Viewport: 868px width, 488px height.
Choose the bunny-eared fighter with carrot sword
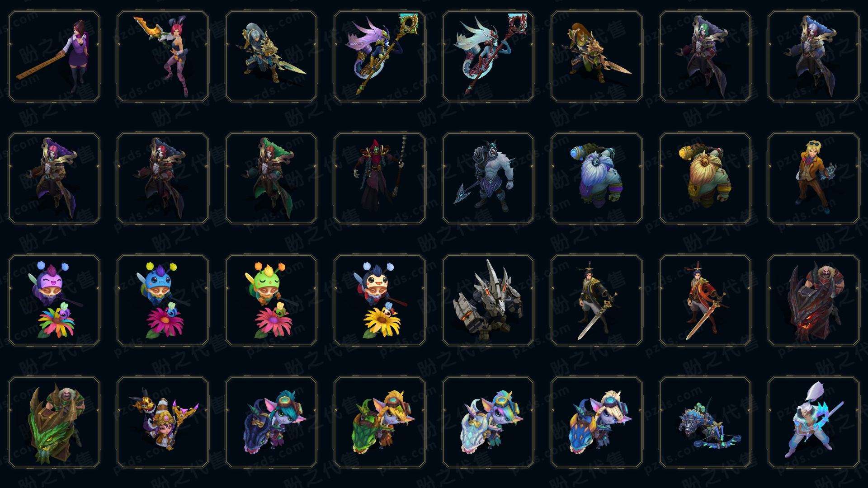pyautogui.click(x=163, y=56)
